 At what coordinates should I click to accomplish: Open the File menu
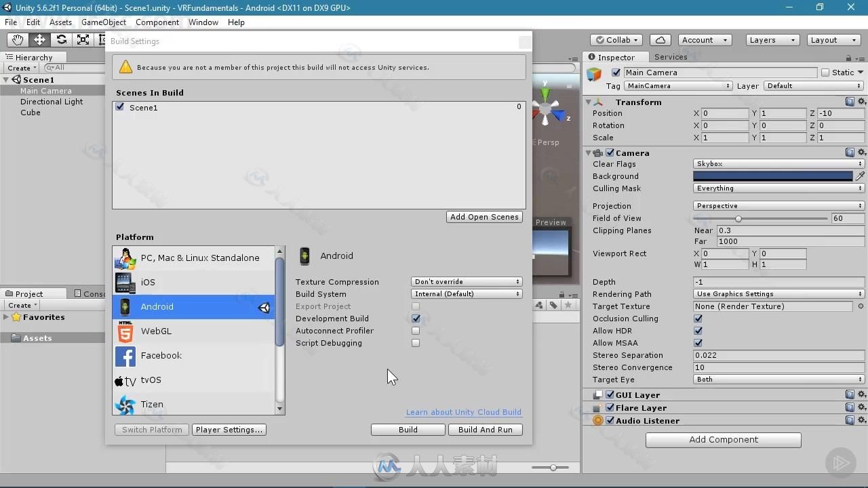coord(11,22)
